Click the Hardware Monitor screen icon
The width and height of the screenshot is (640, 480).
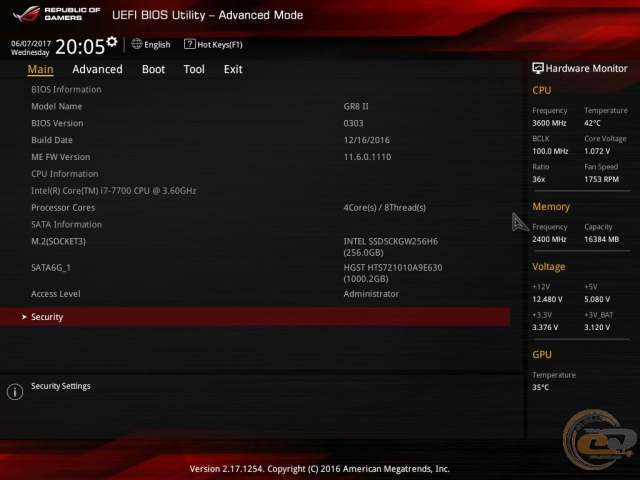click(x=538, y=68)
